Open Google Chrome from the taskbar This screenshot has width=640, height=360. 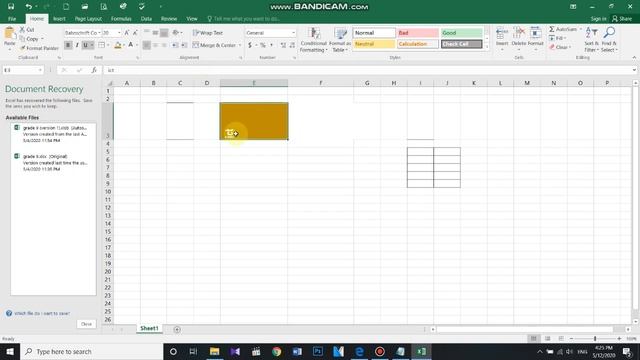276,351
